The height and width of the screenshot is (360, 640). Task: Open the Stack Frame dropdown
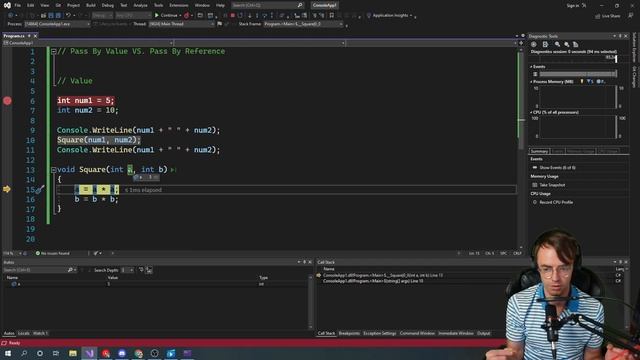[303, 24]
